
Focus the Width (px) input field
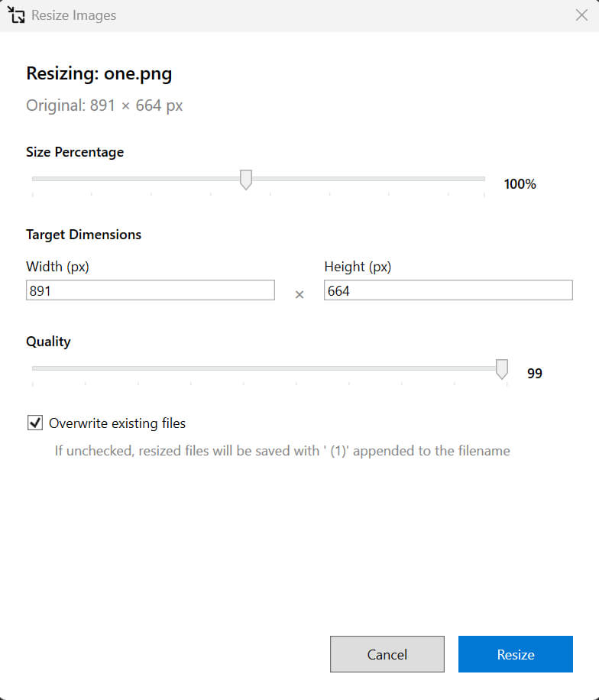(x=150, y=290)
